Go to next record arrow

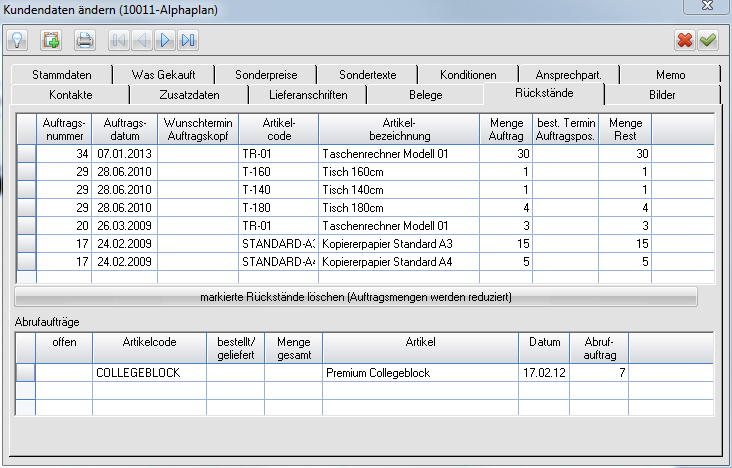click(x=165, y=40)
